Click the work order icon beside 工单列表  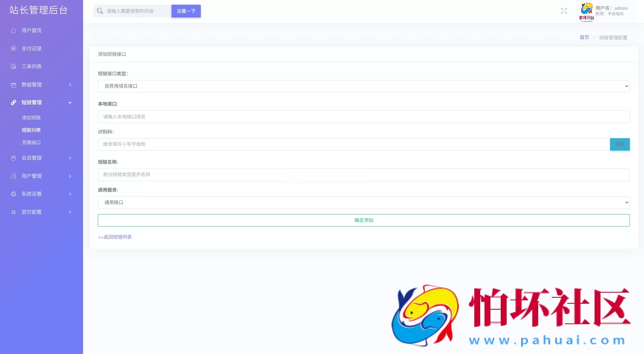click(13, 67)
